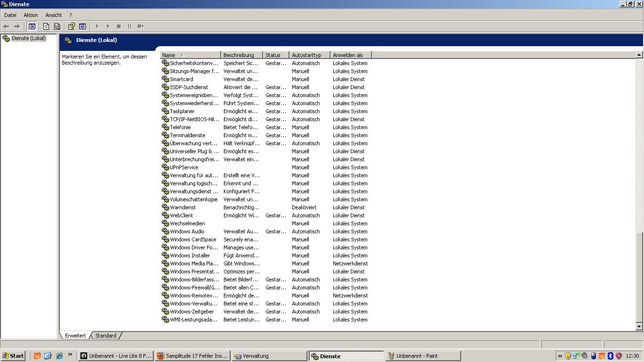Click scrollbar up arrow in services list

click(x=639, y=55)
